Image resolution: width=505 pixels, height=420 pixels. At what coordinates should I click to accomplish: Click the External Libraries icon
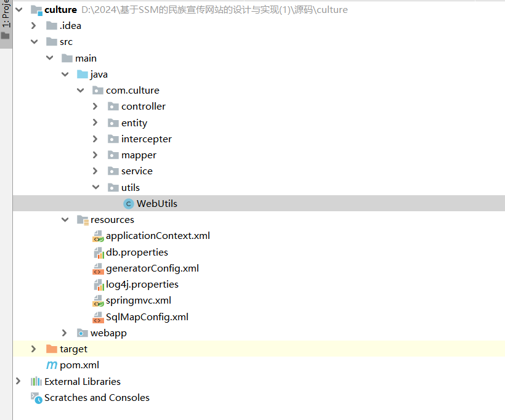[x=36, y=382]
